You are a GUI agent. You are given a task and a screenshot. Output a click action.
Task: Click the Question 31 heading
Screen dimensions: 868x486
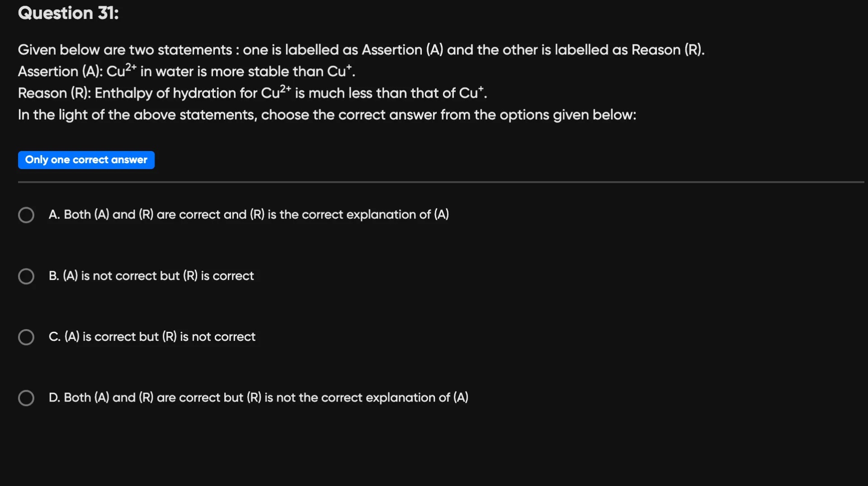point(68,13)
